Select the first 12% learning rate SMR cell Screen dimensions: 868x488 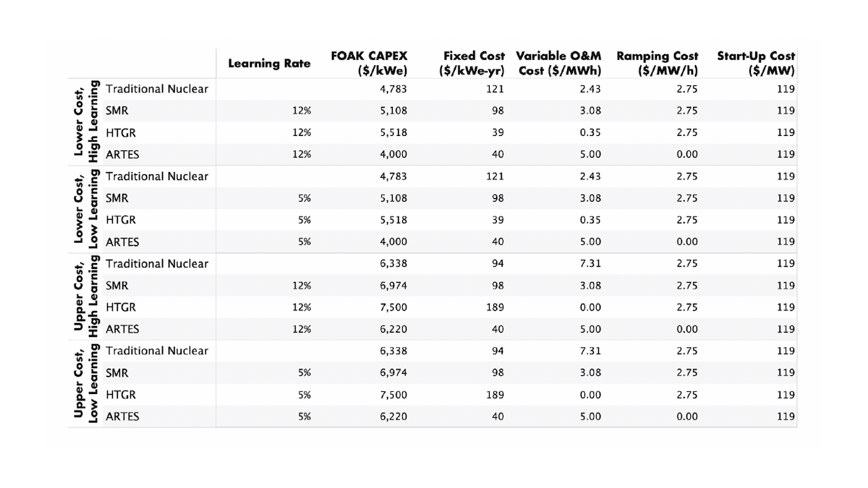point(302,111)
